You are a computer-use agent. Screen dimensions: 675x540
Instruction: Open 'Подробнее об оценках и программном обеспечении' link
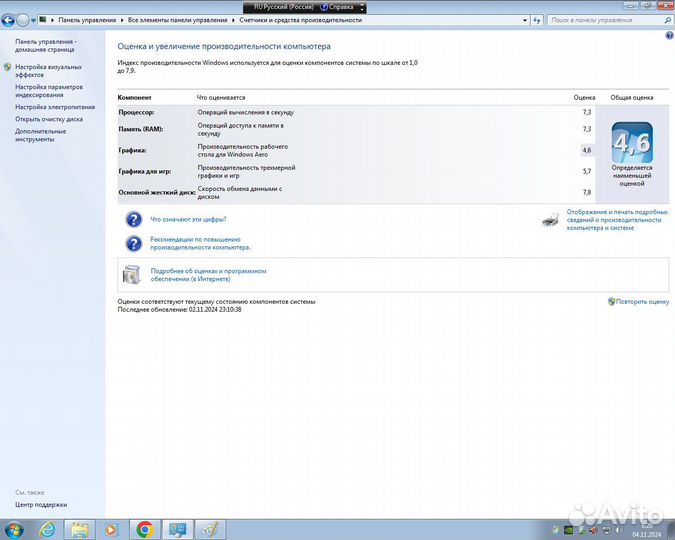pyautogui.click(x=208, y=275)
